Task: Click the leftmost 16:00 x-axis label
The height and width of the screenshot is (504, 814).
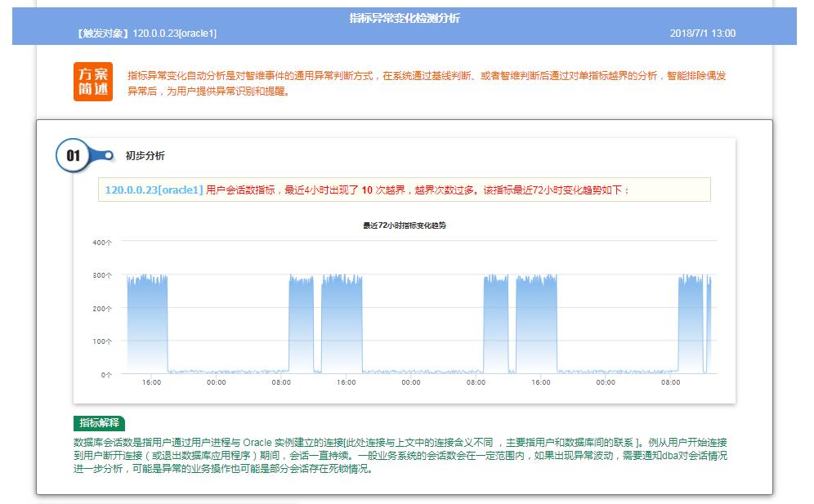Action: 151,382
